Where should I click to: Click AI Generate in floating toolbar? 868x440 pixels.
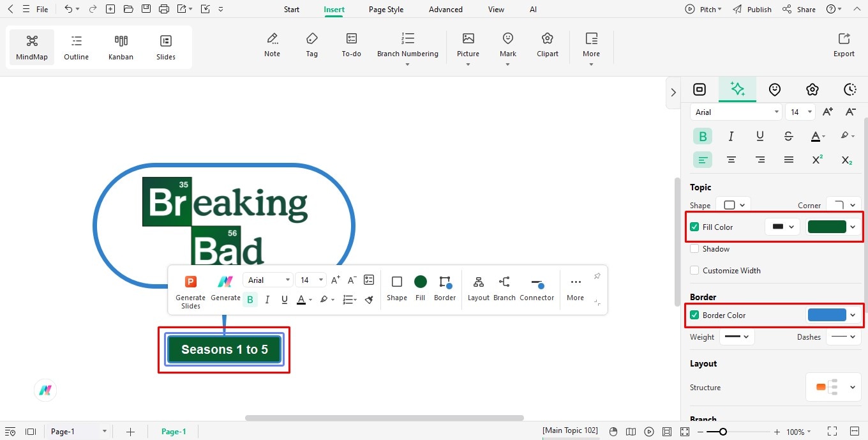point(225,288)
